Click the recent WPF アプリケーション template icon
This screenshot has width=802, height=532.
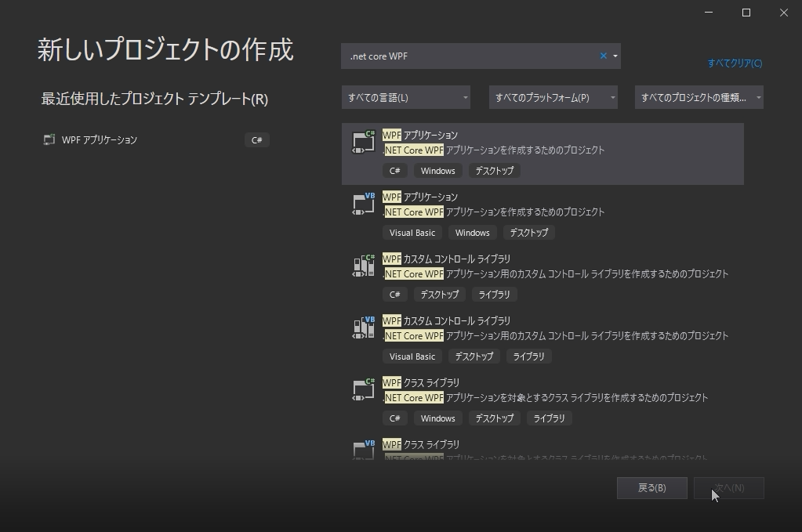click(49, 139)
